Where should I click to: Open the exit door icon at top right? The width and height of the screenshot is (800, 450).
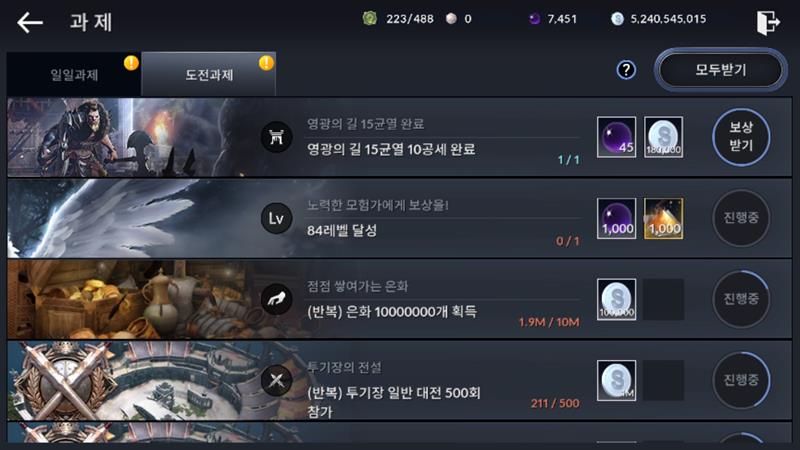point(768,22)
